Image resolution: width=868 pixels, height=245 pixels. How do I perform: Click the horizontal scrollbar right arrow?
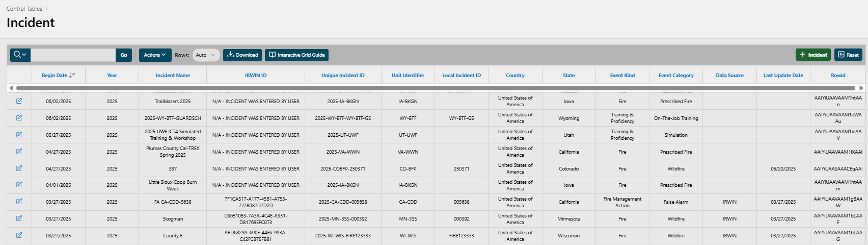[861, 88]
